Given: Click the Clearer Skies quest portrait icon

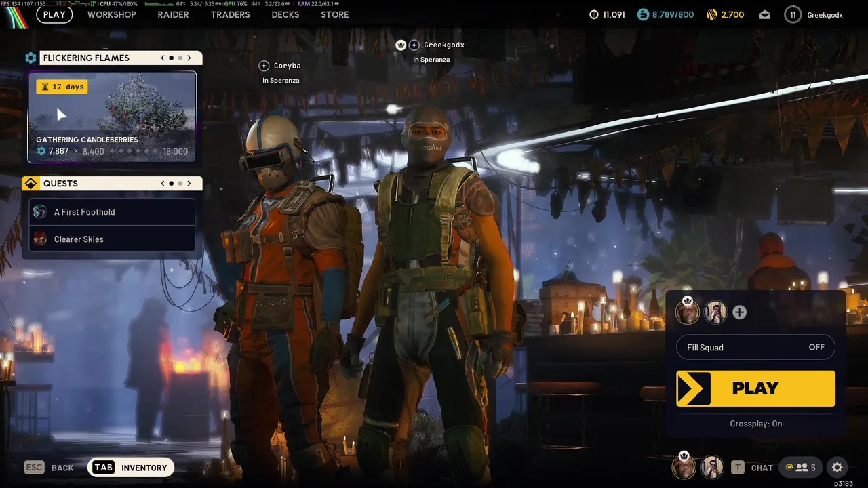Looking at the screenshot, I should (40, 239).
